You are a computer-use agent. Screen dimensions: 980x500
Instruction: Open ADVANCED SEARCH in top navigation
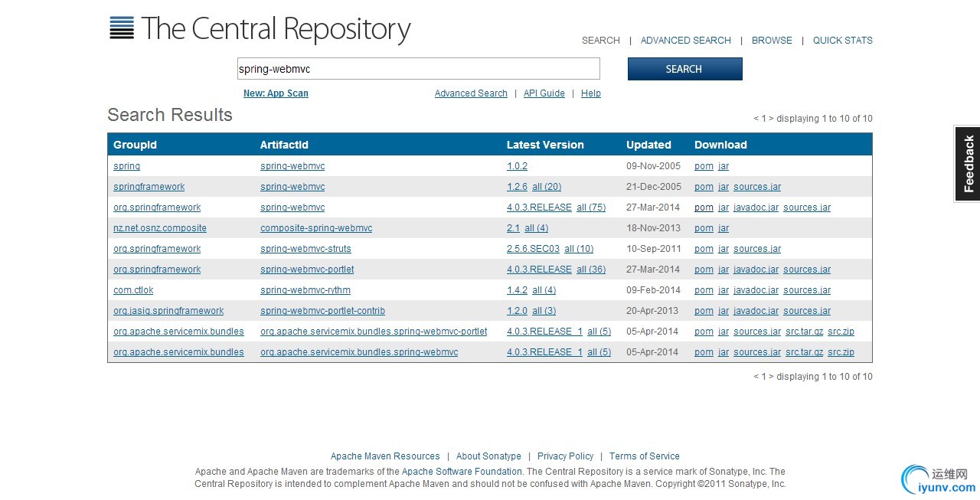tap(685, 41)
